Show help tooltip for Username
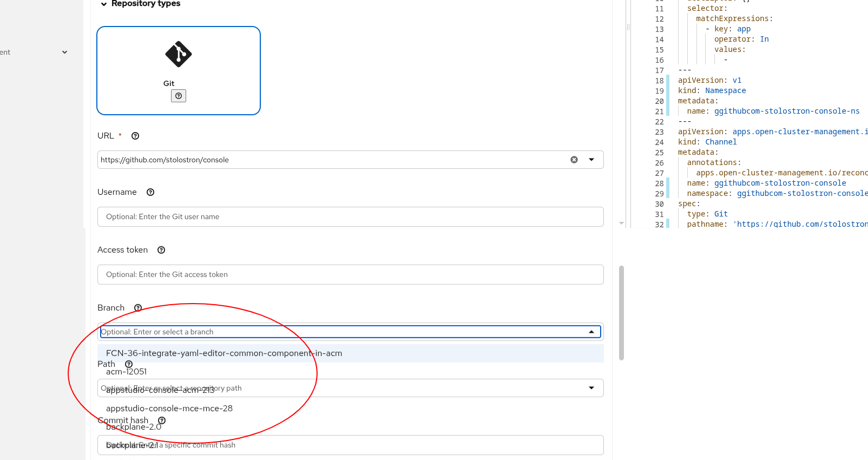 (150, 192)
